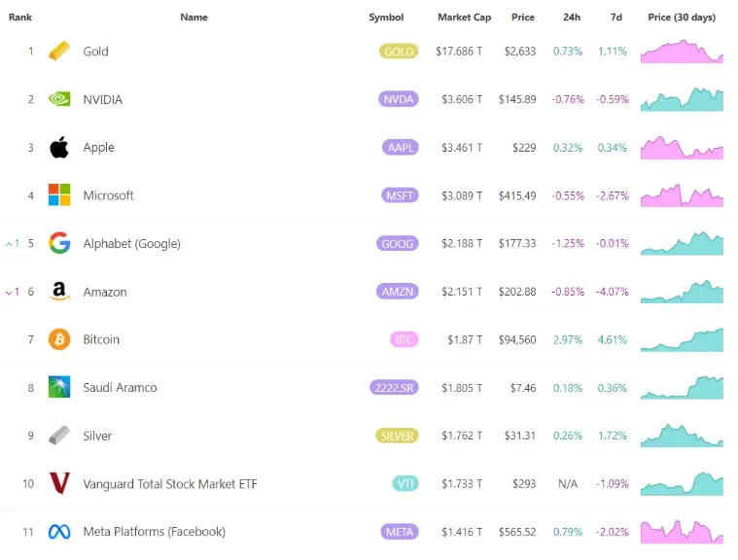Viewport: 738px width, 560px height.
Task: Open the Alphabet (Google) name link
Action: click(x=132, y=244)
